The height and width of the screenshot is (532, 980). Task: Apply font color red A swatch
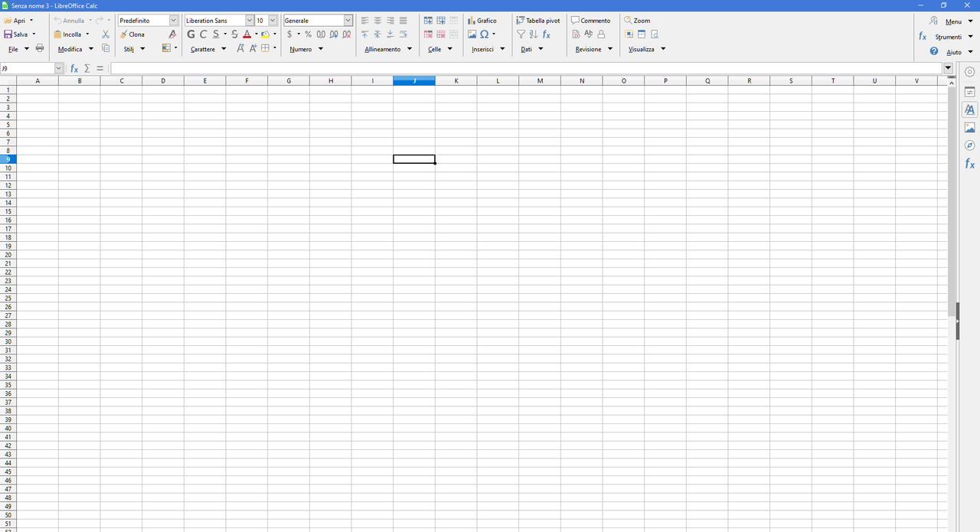247,34
